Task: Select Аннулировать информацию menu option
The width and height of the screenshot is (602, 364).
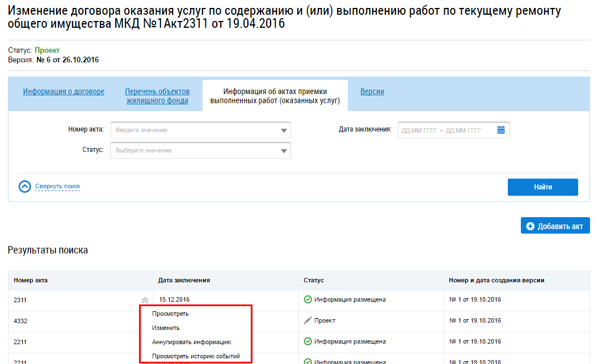Action: [191, 342]
